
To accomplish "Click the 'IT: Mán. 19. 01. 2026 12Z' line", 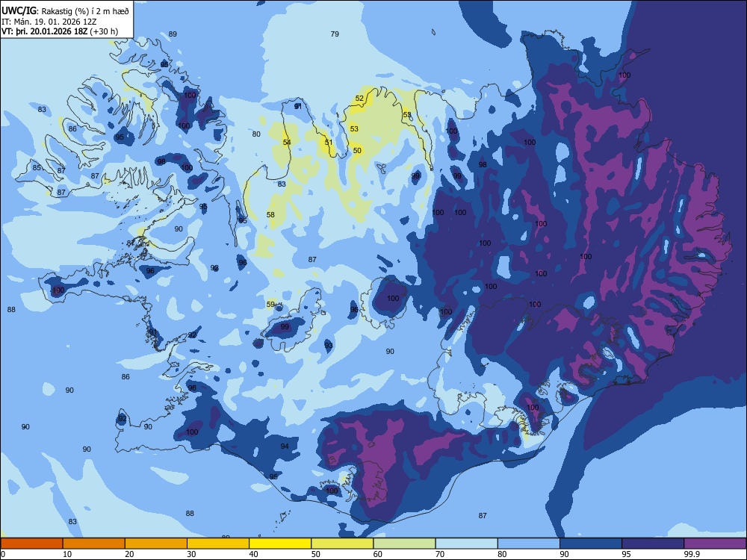I will coord(49,22).
